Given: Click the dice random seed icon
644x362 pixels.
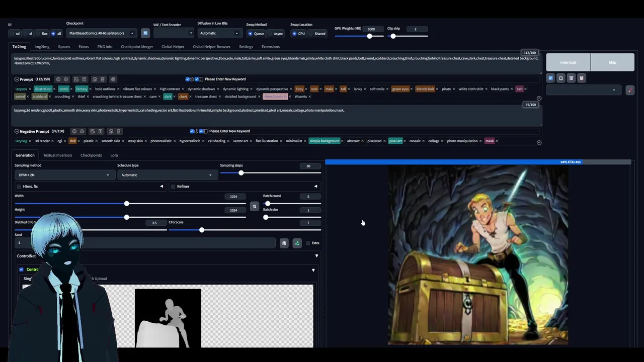Looking at the screenshot, I should [284, 243].
